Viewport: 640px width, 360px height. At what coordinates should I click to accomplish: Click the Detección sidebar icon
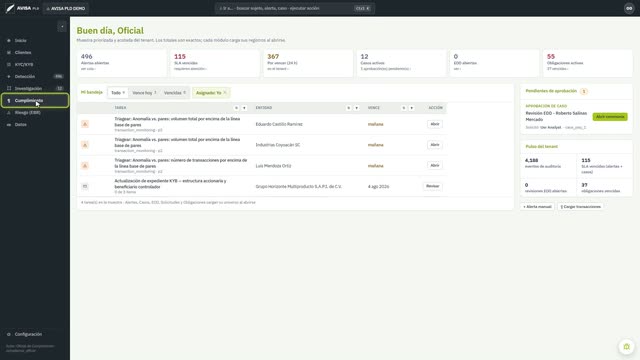pyautogui.click(x=9, y=76)
